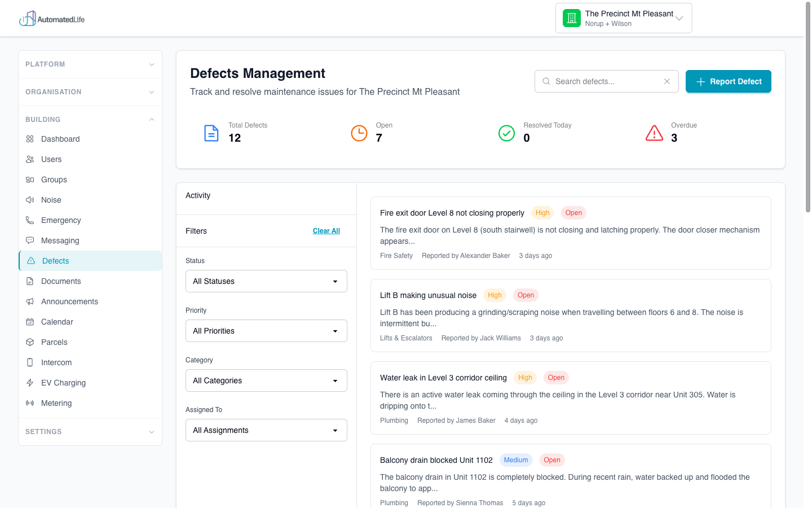Image resolution: width=812 pixels, height=508 pixels.
Task: Click the Announcements megaphone icon
Action: (30, 301)
